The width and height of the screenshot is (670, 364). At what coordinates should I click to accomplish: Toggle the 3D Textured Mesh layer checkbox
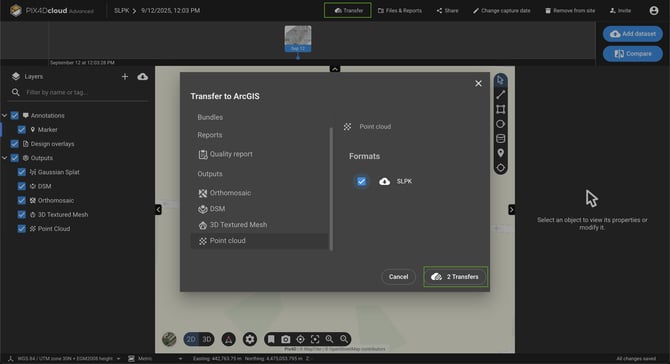pyautogui.click(x=22, y=214)
